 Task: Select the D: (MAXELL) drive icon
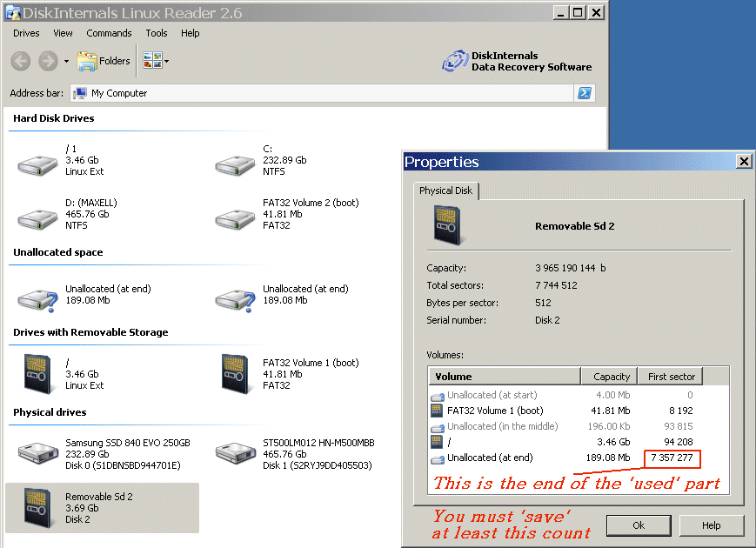click(37, 219)
